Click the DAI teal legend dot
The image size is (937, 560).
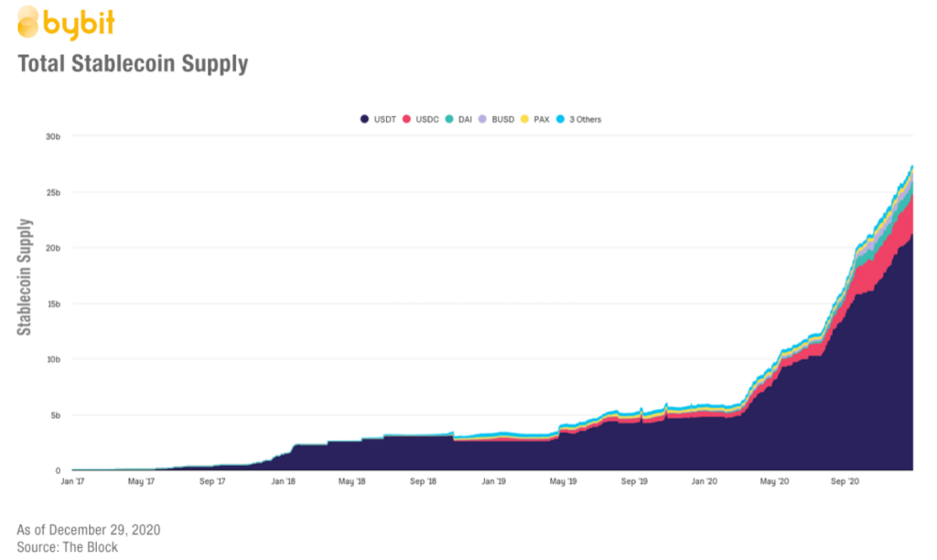[449, 119]
